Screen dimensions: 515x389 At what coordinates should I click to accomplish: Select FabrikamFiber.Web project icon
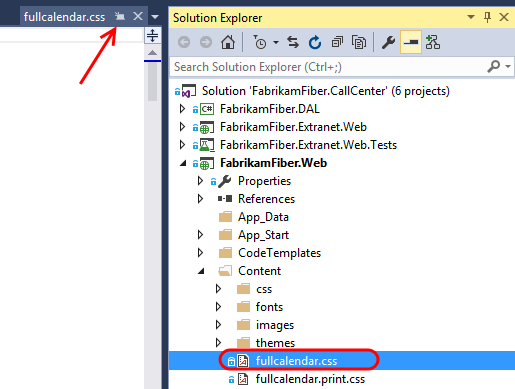[207, 163]
